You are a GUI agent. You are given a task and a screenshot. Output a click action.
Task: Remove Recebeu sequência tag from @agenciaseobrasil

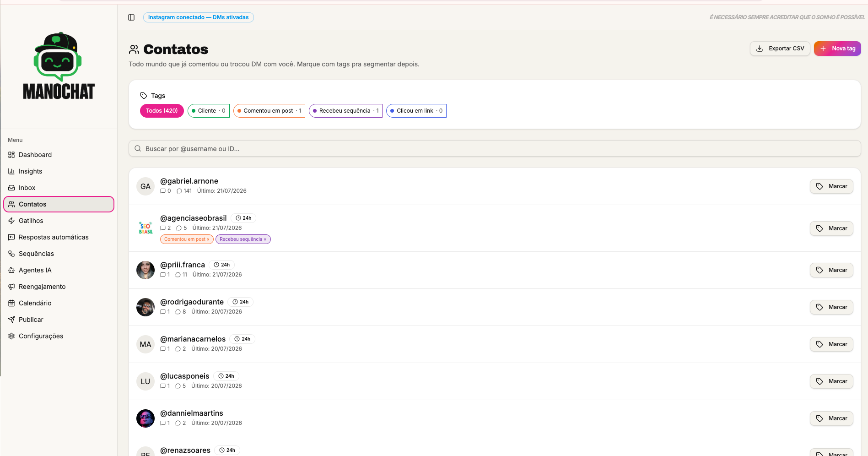pos(265,239)
